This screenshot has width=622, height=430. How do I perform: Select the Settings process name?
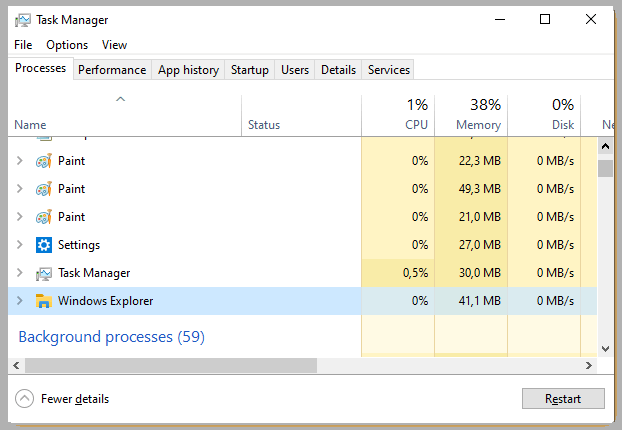[x=79, y=245]
